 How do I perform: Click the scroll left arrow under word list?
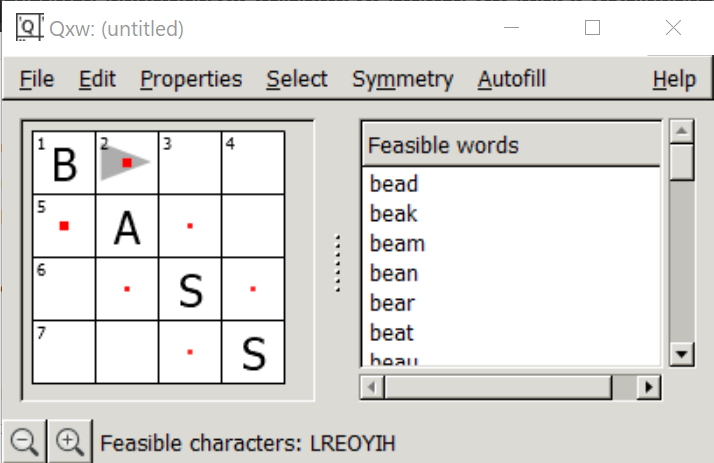[372, 387]
